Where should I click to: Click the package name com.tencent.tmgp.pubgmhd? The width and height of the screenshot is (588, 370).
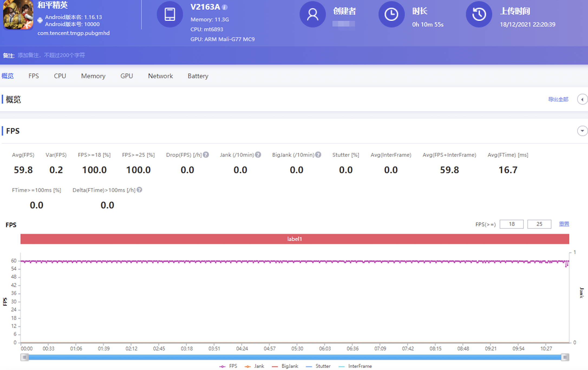click(x=73, y=33)
